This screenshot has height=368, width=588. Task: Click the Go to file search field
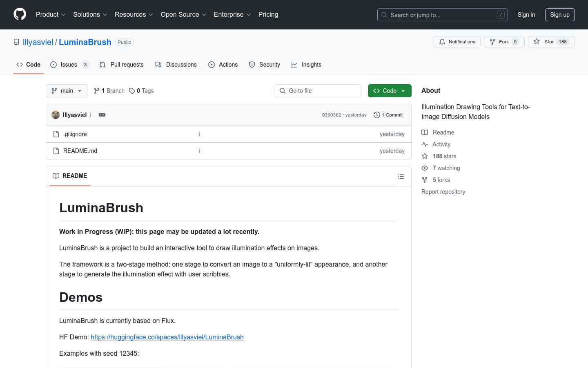click(x=318, y=91)
